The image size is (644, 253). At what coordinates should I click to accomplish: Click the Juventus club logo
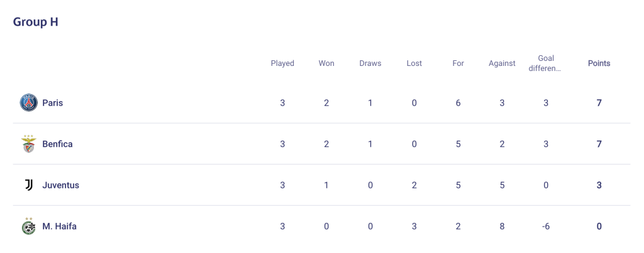pyautogui.click(x=29, y=185)
